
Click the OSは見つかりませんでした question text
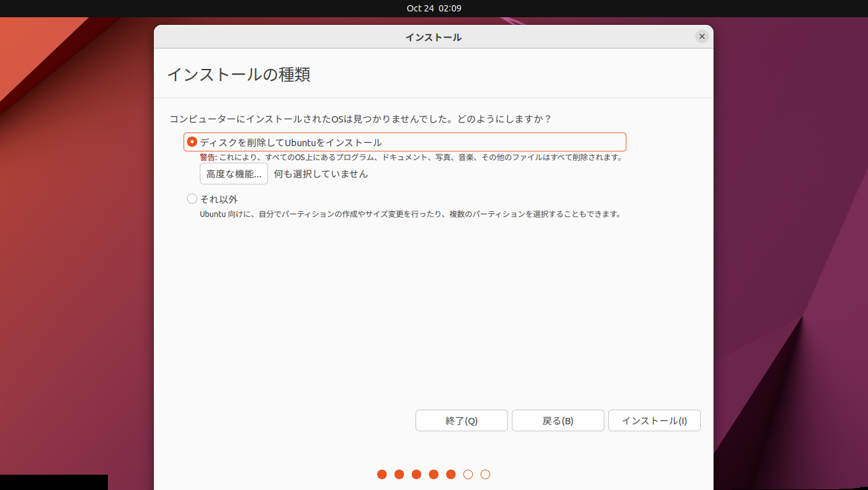tap(361, 119)
